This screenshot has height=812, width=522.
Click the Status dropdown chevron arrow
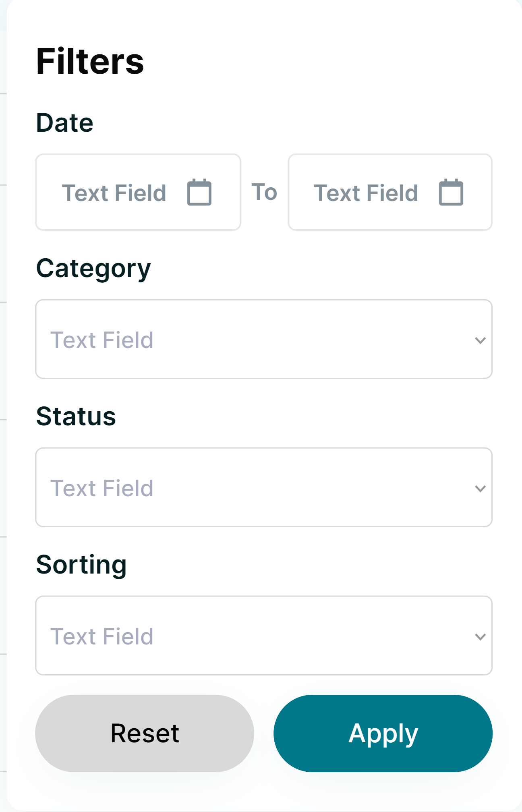[x=480, y=489]
